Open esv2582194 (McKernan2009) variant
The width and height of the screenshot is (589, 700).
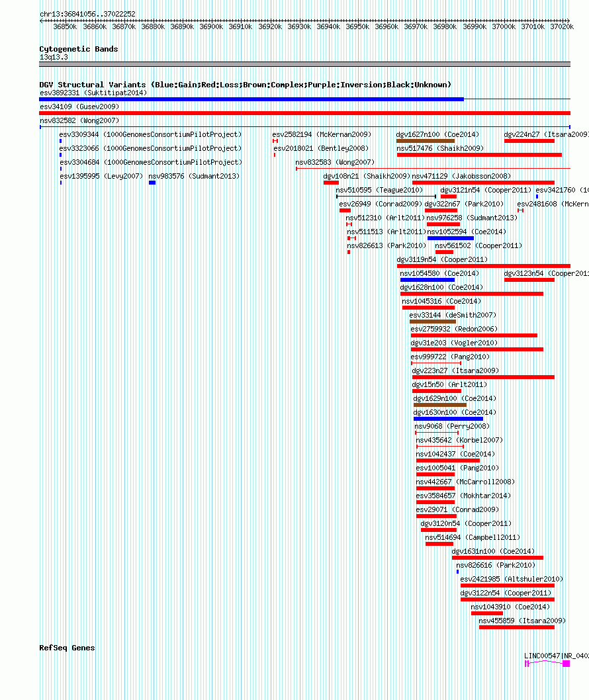[322, 134]
